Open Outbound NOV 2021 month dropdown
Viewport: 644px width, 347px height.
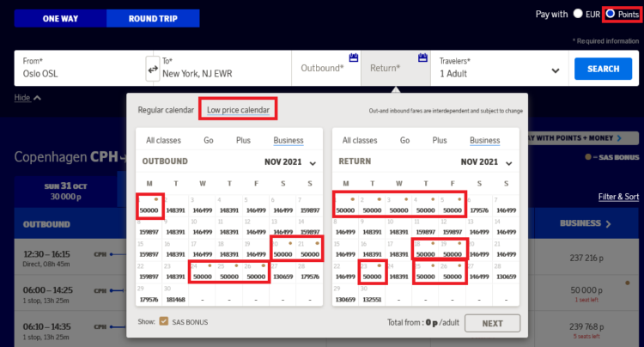[290, 161]
